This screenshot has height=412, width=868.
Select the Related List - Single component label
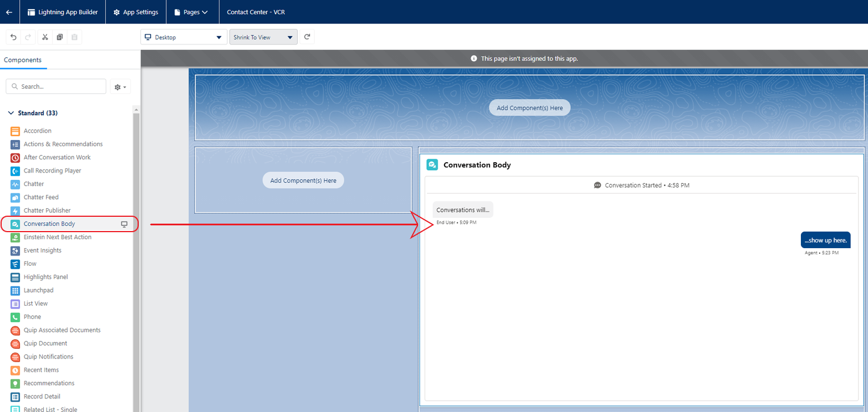pos(51,409)
